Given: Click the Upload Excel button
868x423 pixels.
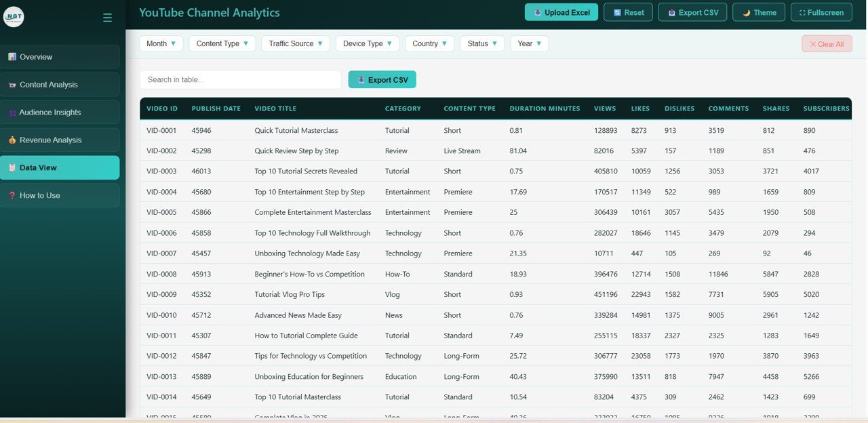Looking at the screenshot, I should click(561, 12).
